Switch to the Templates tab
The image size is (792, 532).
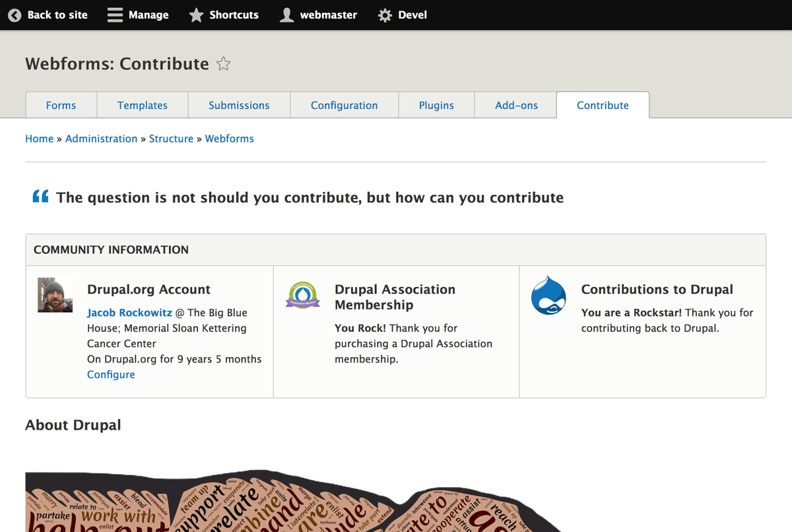pyautogui.click(x=143, y=105)
